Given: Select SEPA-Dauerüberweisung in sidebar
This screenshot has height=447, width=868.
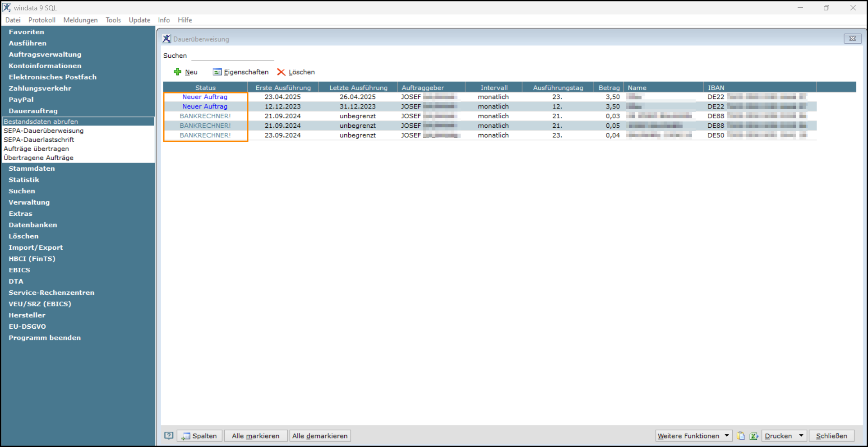Looking at the screenshot, I should pyautogui.click(x=78, y=130).
